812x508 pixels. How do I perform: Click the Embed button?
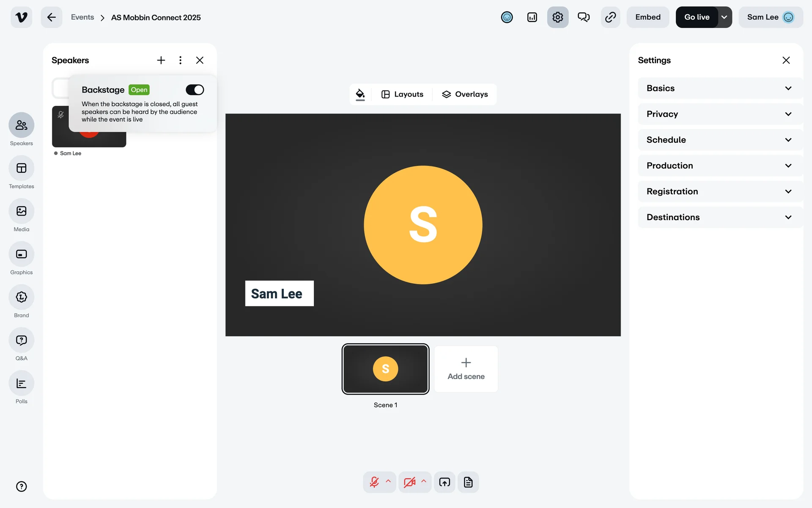(647, 17)
